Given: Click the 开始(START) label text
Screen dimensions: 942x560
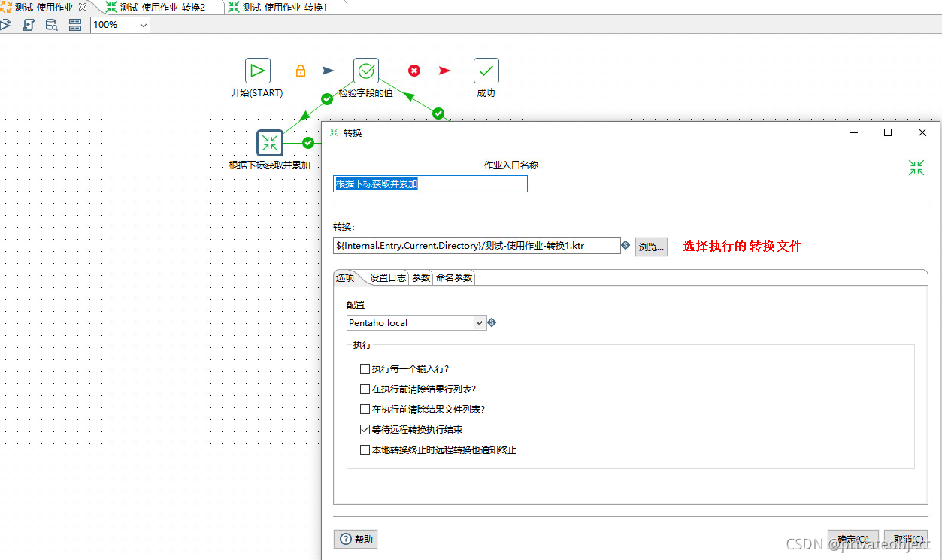Looking at the screenshot, I should pos(257,93).
